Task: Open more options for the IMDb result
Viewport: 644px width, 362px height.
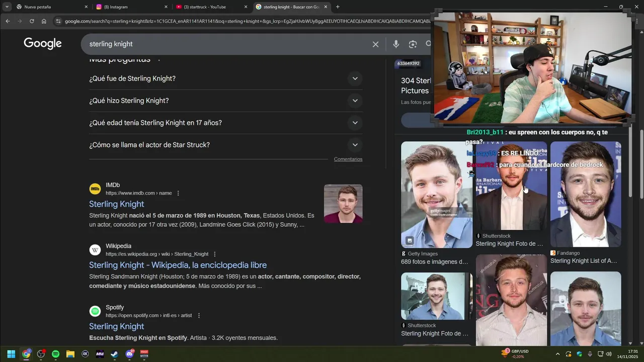Action: click(x=178, y=193)
